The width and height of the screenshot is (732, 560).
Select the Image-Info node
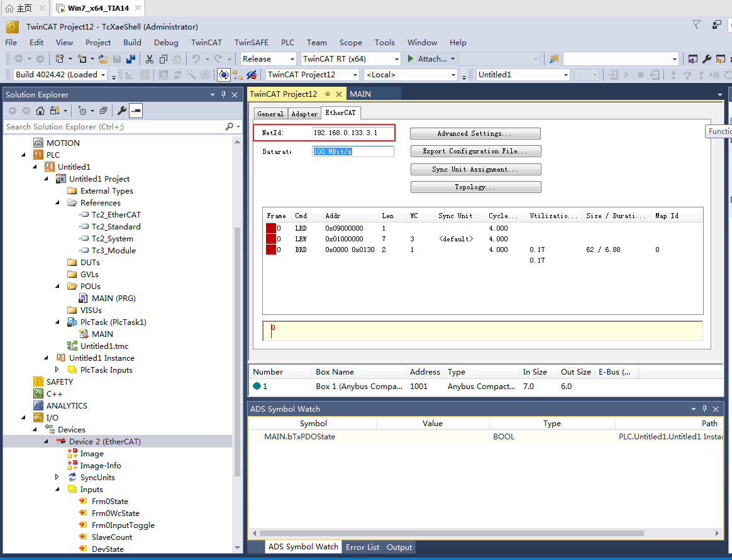click(101, 465)
